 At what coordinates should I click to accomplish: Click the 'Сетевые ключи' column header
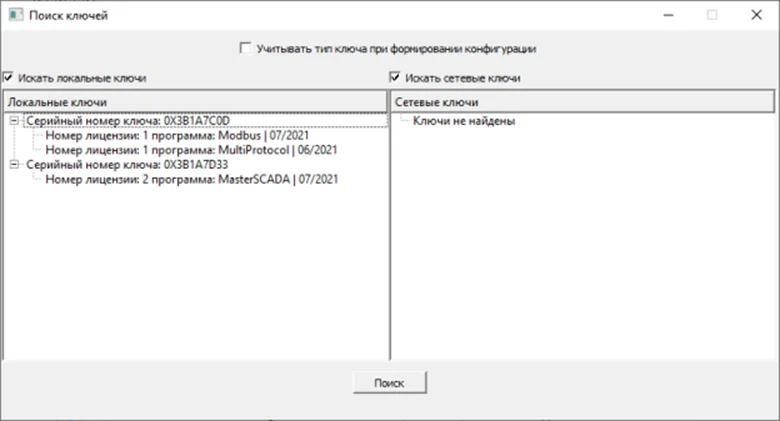click(582, 102)
